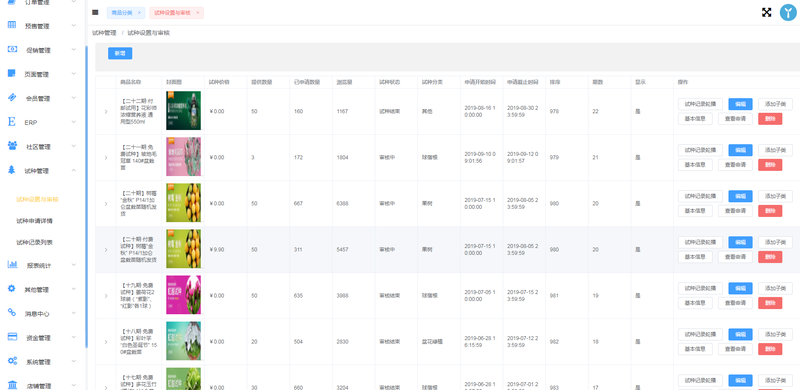Click the 促销管理 money icon
Image resolution: width=800 pixels, height=390 pixels.
pyautogui.click(x=12, y=50)
